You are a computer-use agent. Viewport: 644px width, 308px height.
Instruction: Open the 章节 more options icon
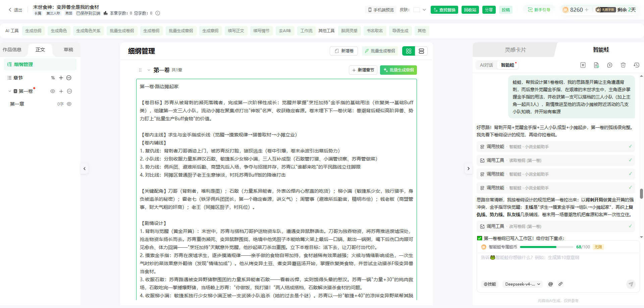click(x=69, y=78)
